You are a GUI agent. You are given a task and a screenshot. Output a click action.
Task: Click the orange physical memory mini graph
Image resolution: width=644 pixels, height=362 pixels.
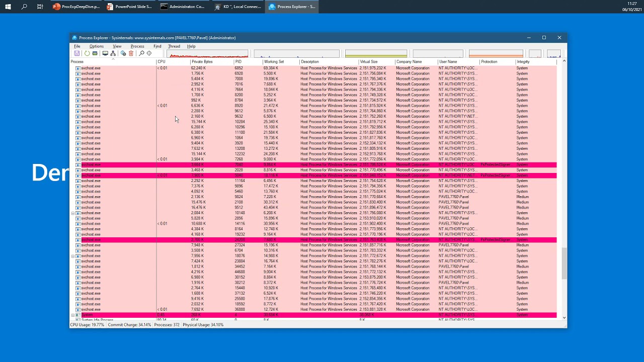[x=496, y=53]
